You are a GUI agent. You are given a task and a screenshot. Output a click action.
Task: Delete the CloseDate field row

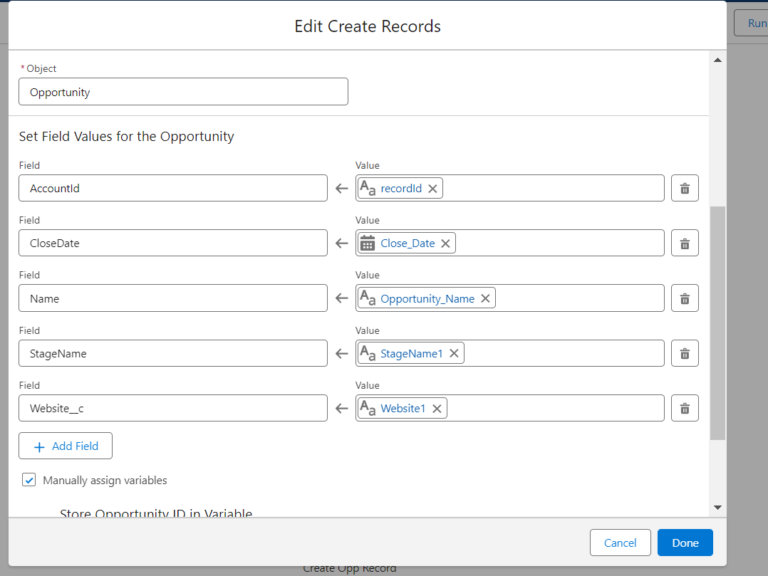pyautogui.click(x=684, y=243)
